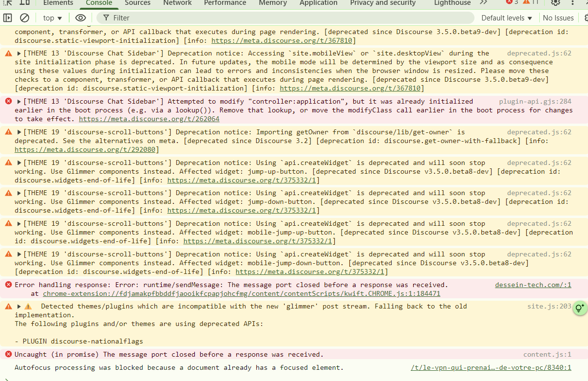Open the dessein-tech.com/:1 source link

coord(533,285)
